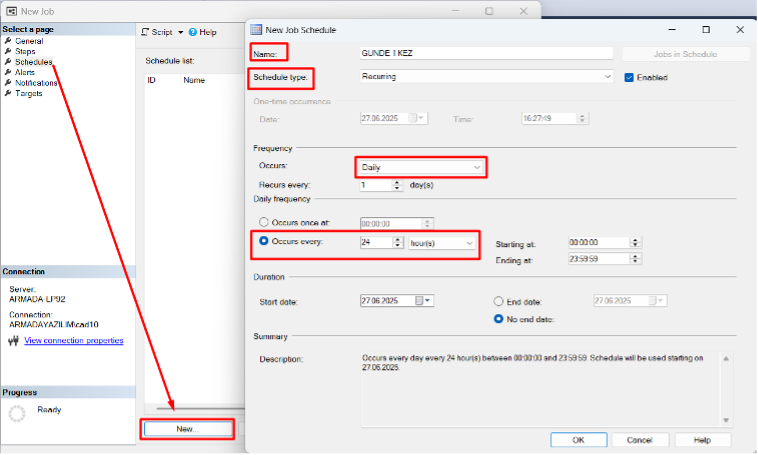Image resolution: width=758 pixels, height=455 pixels.
Task: Click the Help icon in New Job toolbar
Action: point(193,32)
